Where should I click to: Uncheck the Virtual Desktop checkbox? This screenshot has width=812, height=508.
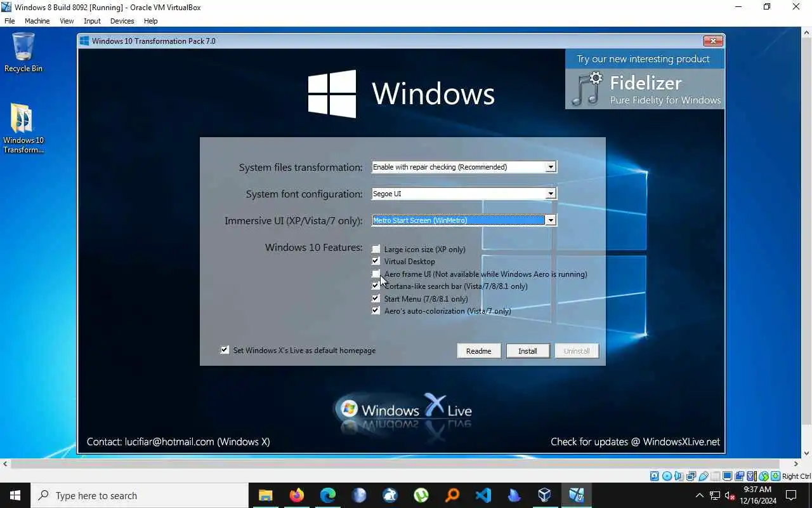(376, 261)
